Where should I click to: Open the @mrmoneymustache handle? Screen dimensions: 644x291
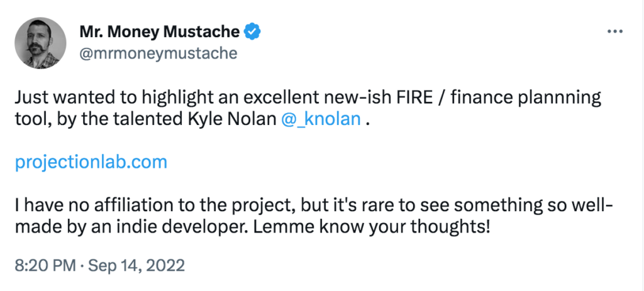point(158,53)
